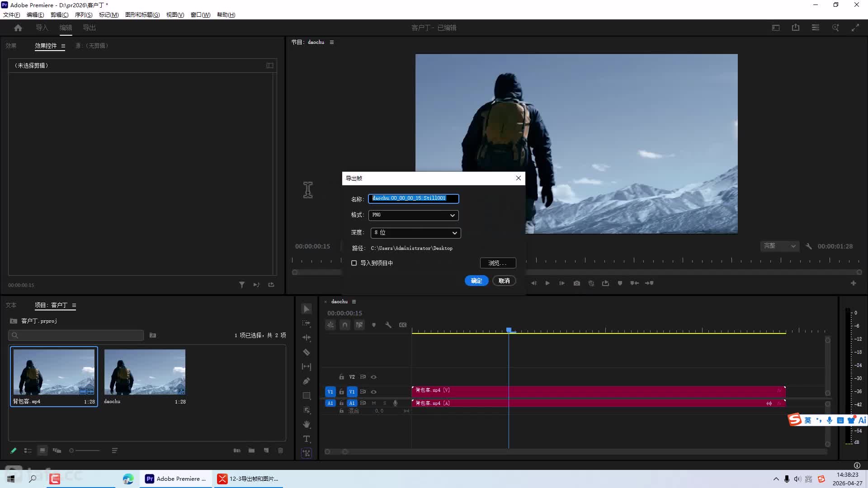This screenshot has width=868, height=488.
Task: Click the Export Frame camera icon
Action: click(x=577, y=283)
